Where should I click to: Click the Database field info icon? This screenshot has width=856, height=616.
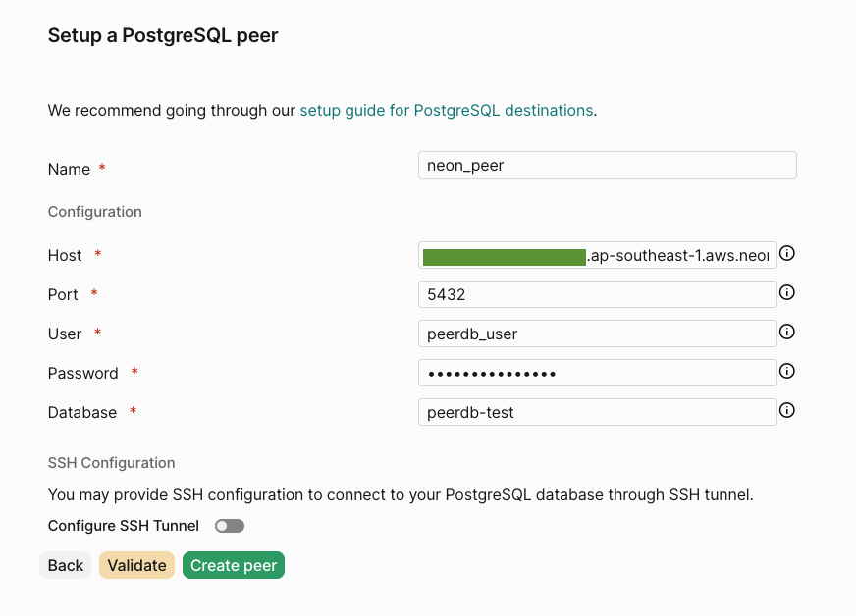click(786, 410)
